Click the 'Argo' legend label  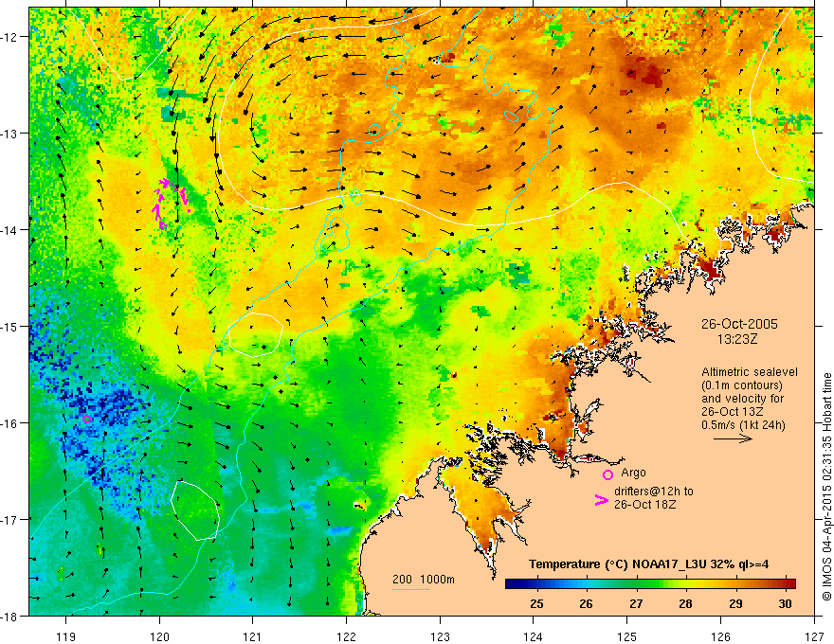point(633,473)
